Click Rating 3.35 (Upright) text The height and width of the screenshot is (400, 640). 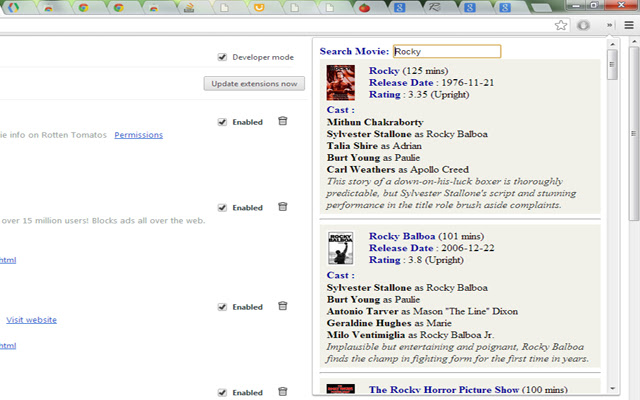(x=419, y=94)
